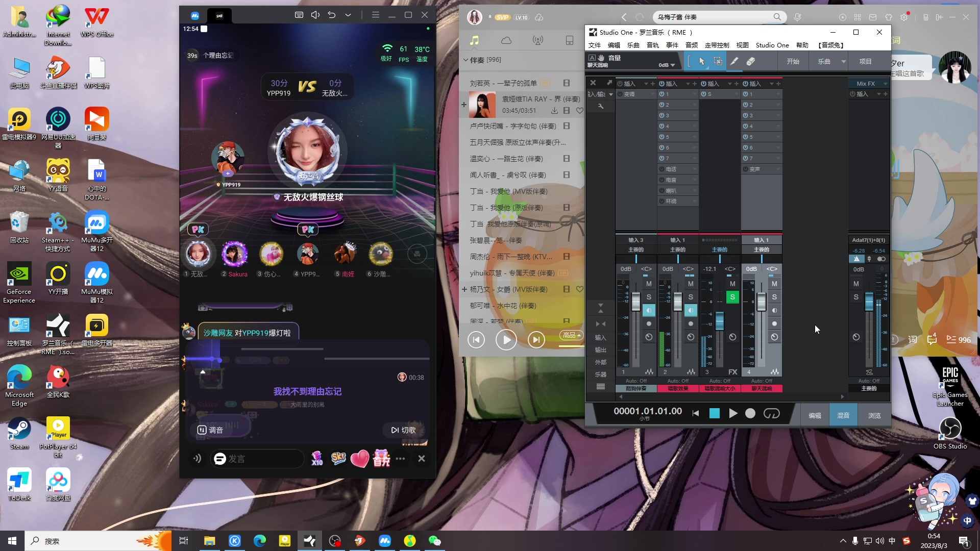
Task: Solo the main output channel
Action: tap(856, 297)
